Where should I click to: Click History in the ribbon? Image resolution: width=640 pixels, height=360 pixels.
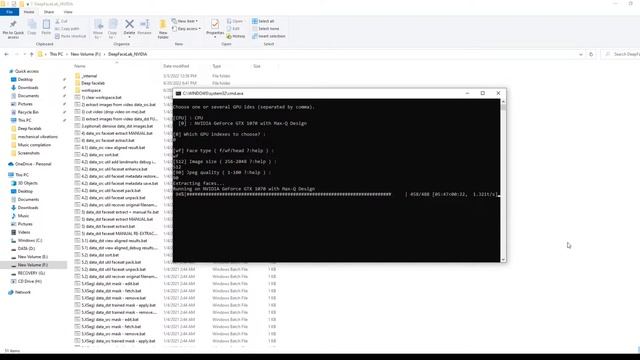(236, 36)
